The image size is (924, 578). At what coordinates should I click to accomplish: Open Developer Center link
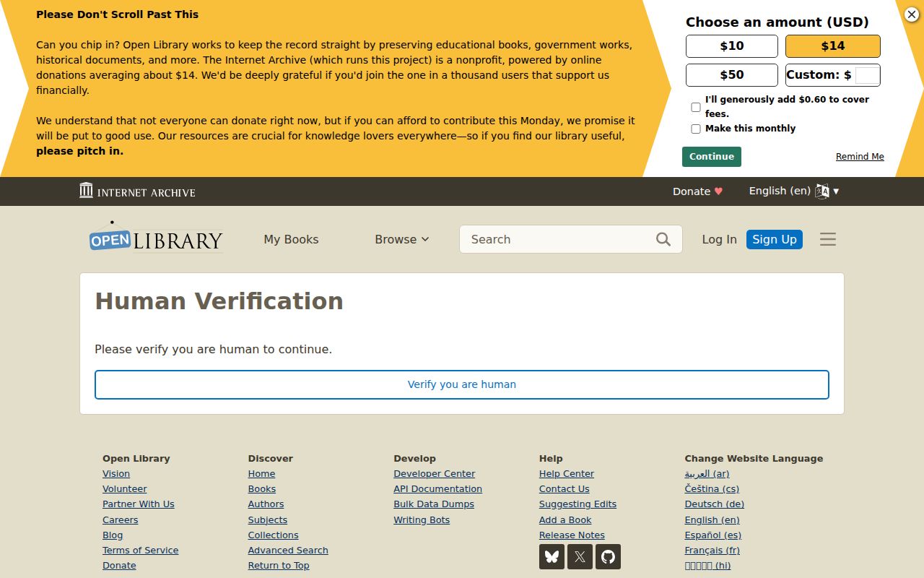point(435,474)
